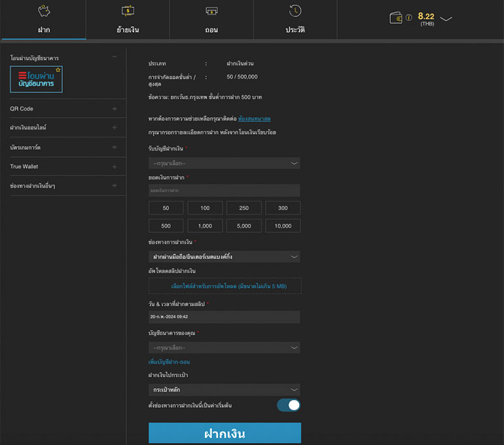
Task: Click the piggy bank deposit icon
Action: point(44,11)
